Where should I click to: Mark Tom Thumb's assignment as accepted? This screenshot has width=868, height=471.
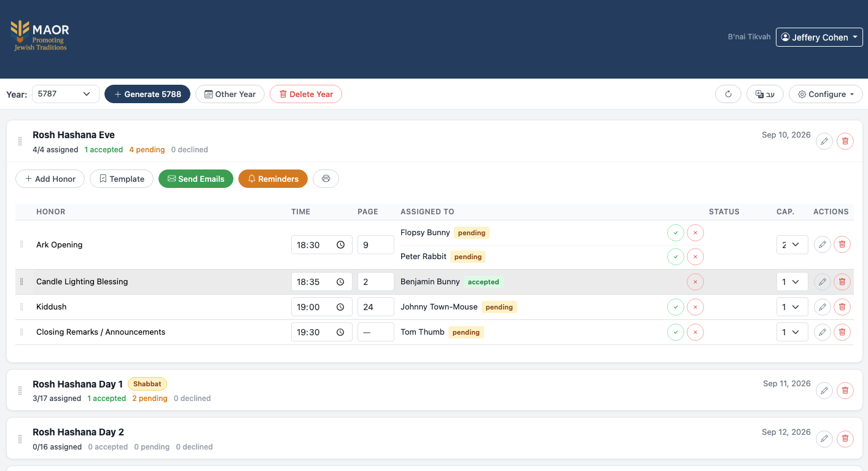coord(675,332)
